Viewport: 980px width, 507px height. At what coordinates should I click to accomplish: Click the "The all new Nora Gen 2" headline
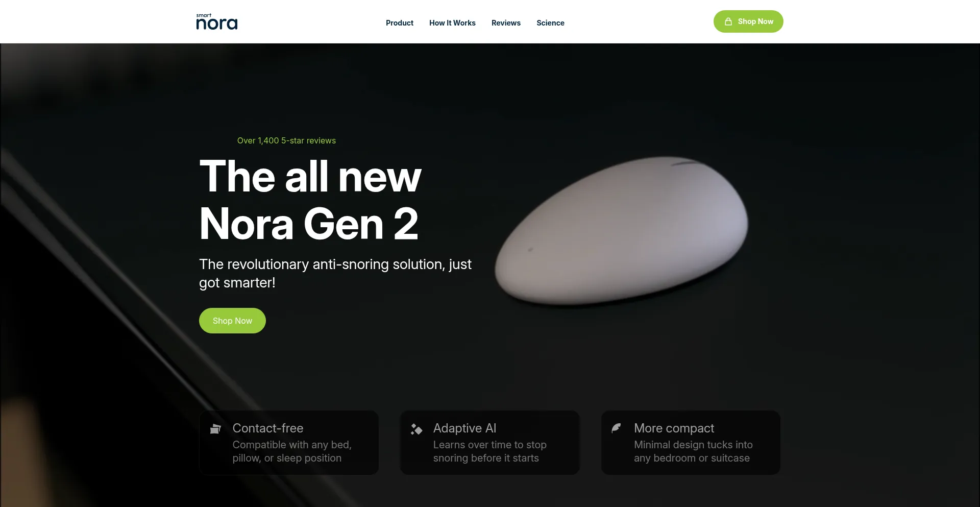tap(310, 200)
